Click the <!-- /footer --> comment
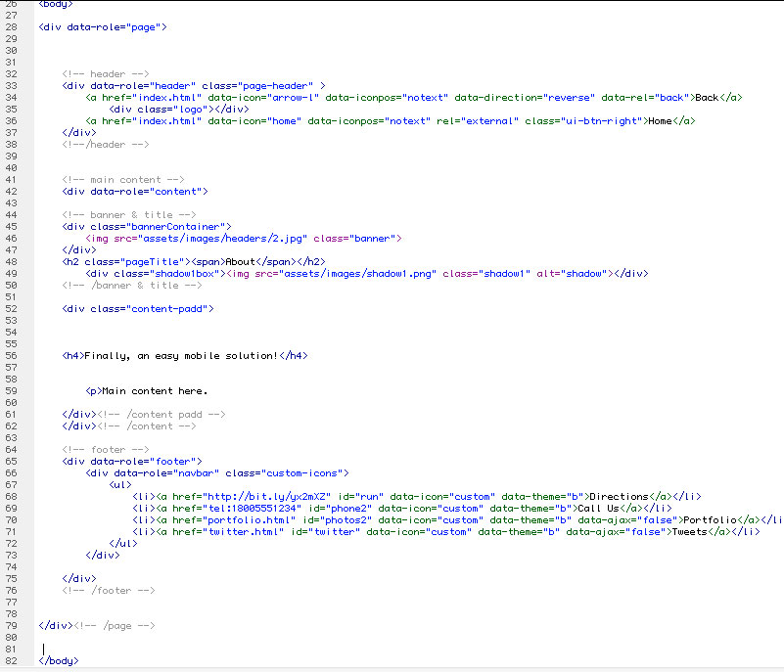This screenshot has height=672, width=784. [x=109, y=591]
